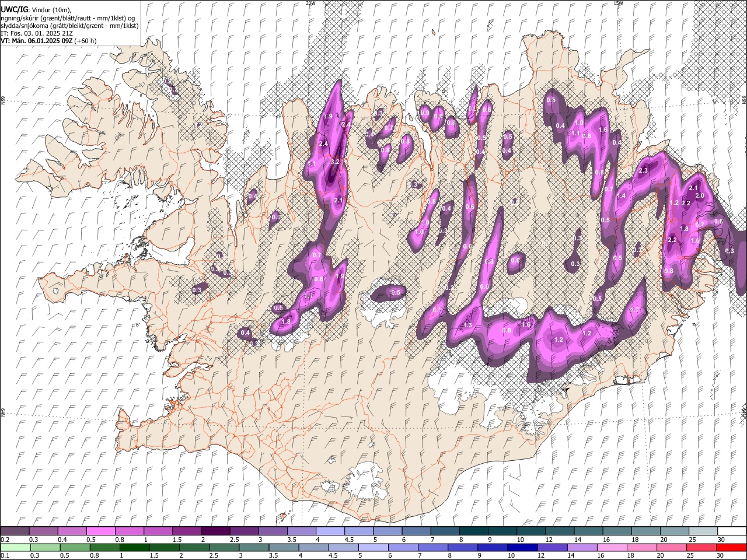747x560 pixels.
Task: Select the 1.3 snowfall value on the map
Action: 467,325
